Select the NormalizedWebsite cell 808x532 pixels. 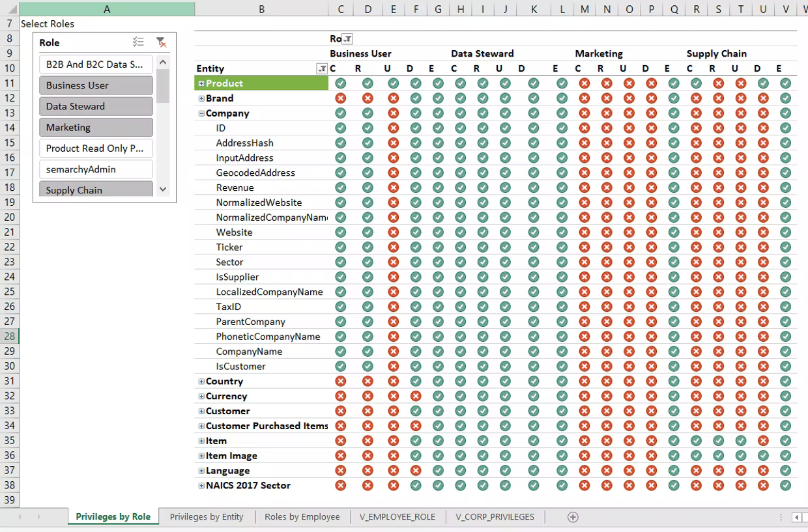click(261, 203)
